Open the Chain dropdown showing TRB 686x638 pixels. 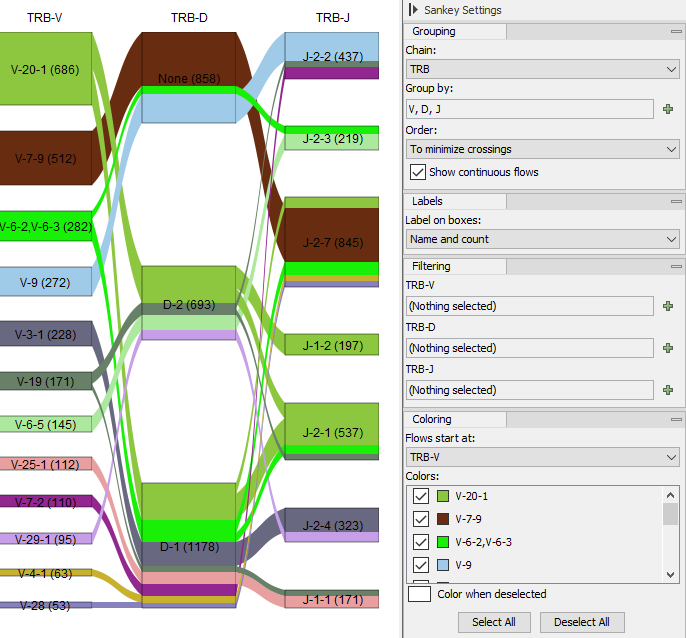pyautogui.click(x=543, y=69)
